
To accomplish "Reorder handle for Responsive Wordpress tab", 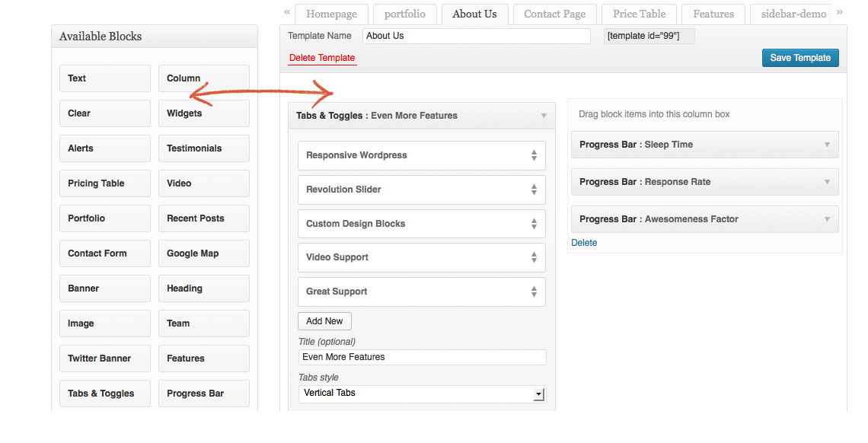I will [534, 155].
